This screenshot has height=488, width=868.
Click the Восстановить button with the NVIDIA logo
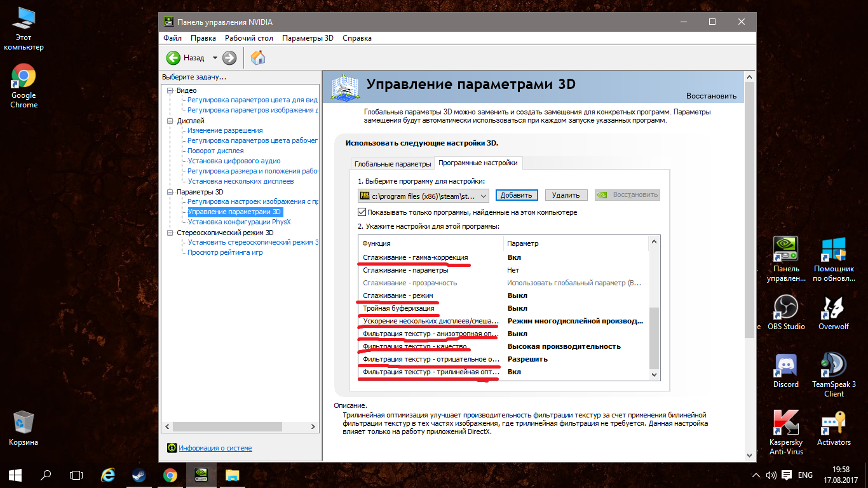[628, 195]
